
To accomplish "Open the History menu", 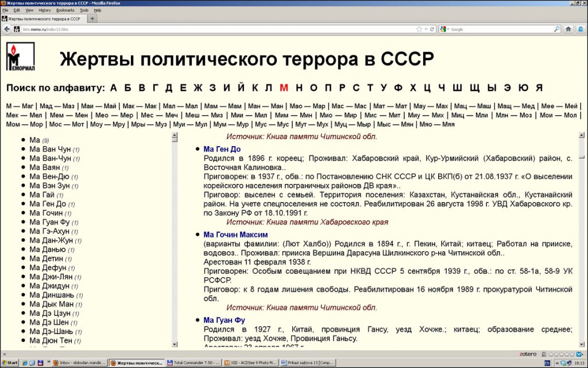I will [x=45, y=10].
